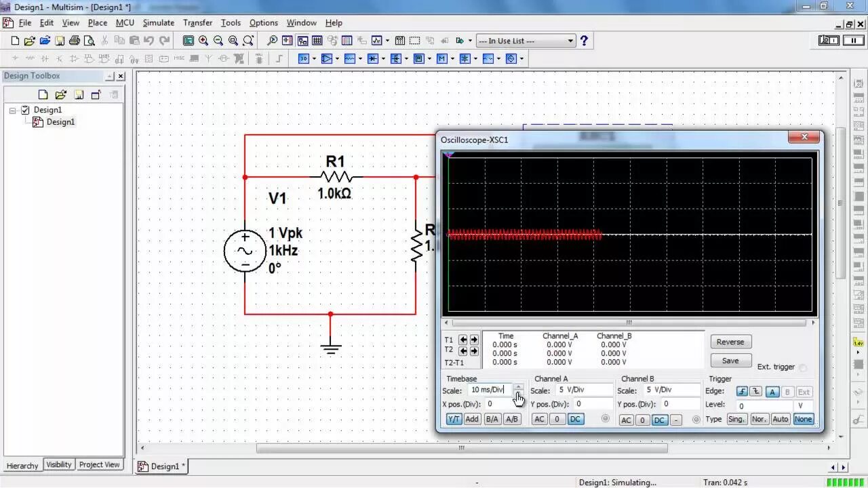The image size is (868, 488).
Task: Click the Save diskette icon
Action: point(60,41)
